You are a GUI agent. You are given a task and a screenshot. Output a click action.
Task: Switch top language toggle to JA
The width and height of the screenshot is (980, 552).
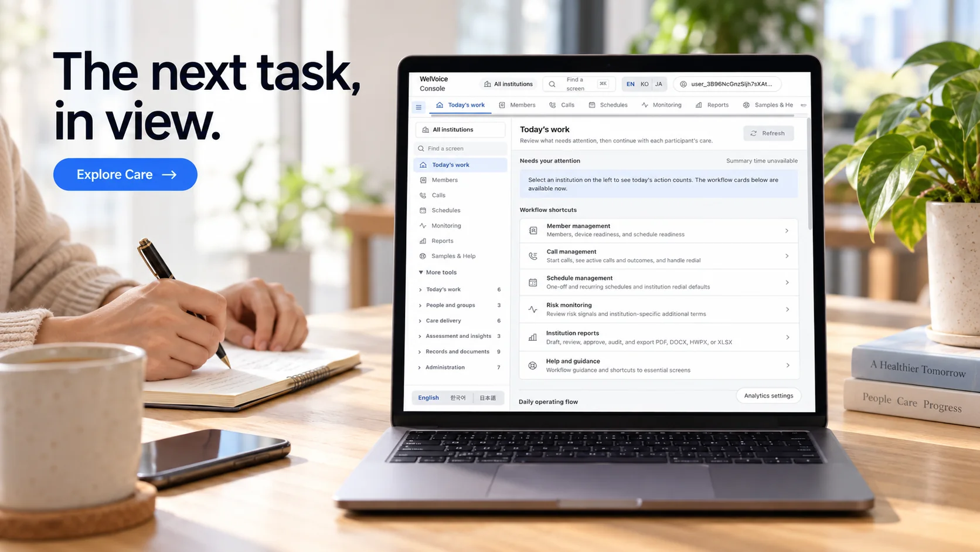(659, 84)
